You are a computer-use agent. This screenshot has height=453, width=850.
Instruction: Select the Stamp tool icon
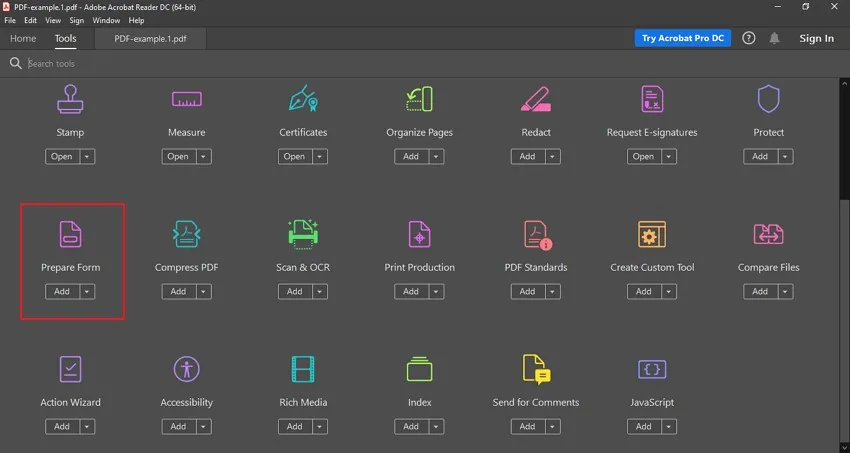tap(70, 99)
